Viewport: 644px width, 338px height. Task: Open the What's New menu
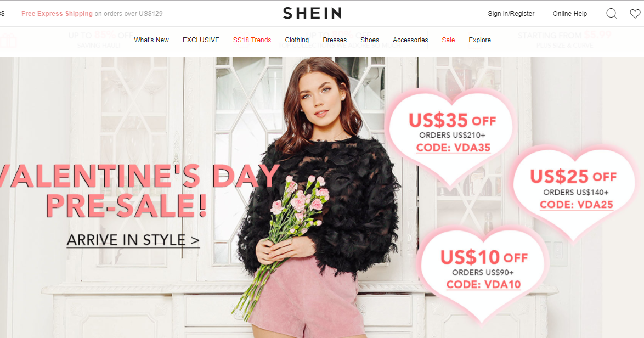(151, 40)
